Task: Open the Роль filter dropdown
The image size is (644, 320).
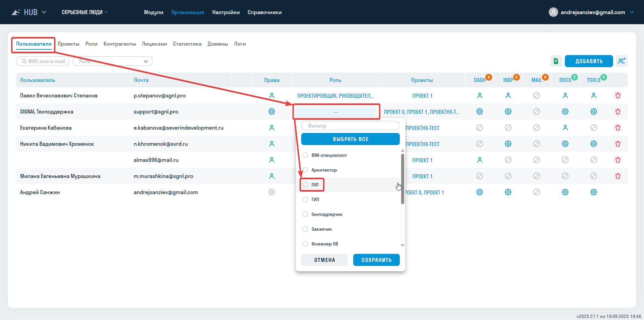Action: click(113, 61)
